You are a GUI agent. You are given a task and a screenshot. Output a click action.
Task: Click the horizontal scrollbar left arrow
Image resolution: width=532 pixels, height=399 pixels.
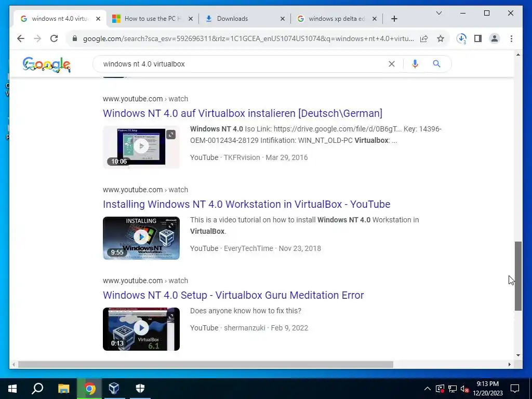point(14,364)
